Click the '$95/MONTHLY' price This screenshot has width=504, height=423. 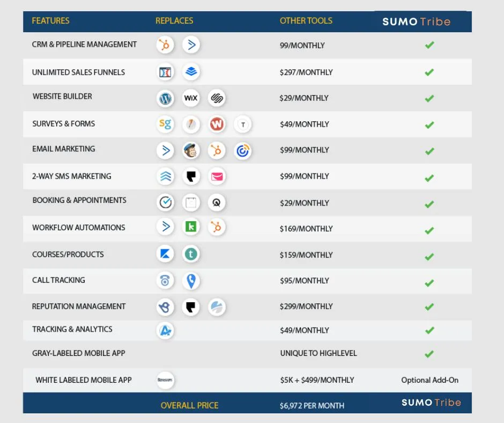(304, 281)
